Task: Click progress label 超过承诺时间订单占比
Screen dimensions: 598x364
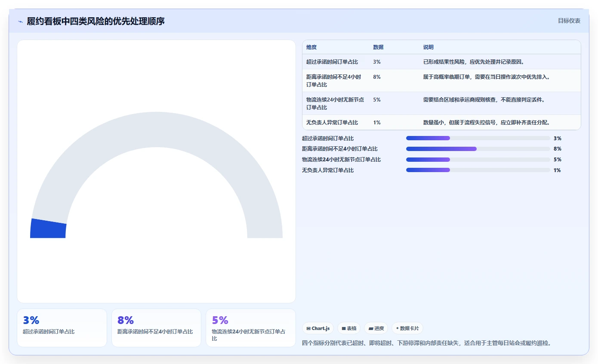Action: [x=328, y=139]
